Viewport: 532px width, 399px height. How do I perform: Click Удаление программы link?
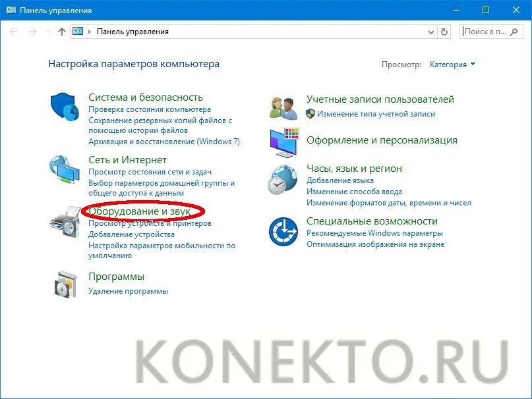(129, 291)
